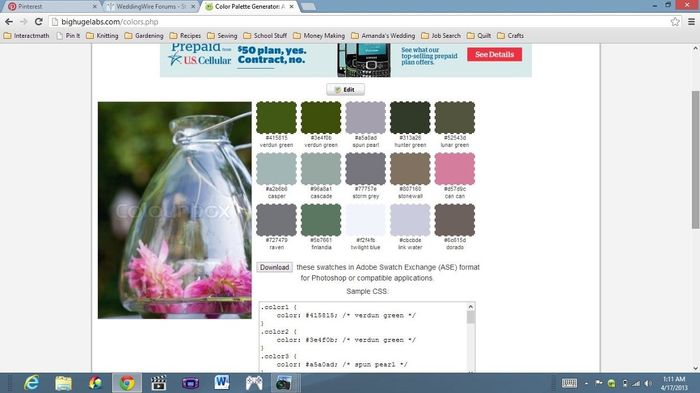Click the glass jar flower photo
Image resolution: width=700 pixels, height=393 pixels.
[x=175, y=210]
